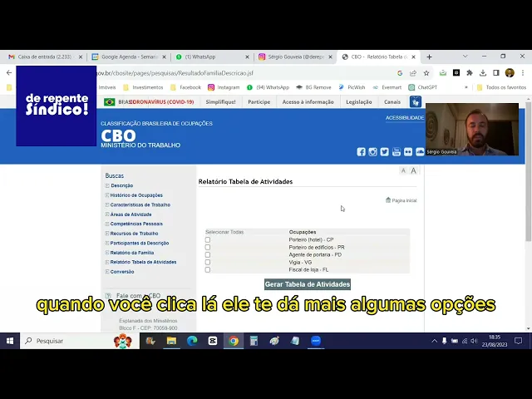
Task: Open the Chrome profile avatar
Action: pyautogui.click(x=510, y=72)
